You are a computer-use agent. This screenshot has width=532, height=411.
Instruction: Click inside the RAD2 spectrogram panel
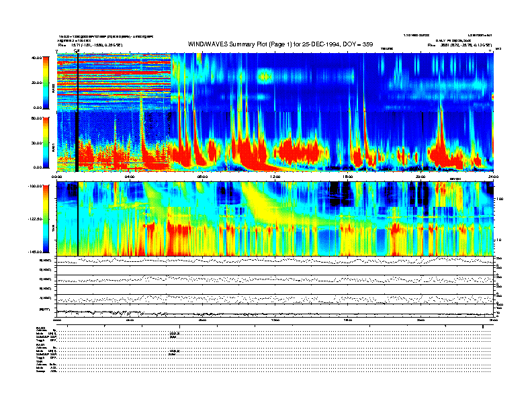click(275, 83)
